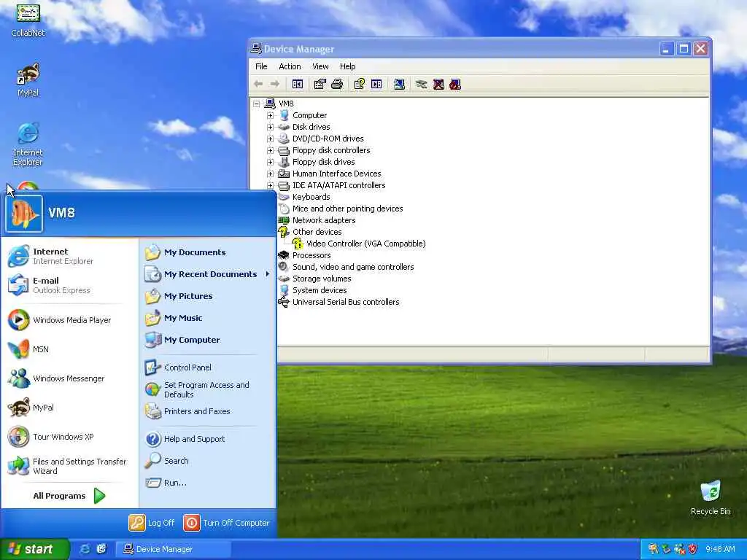Image resolution: width=747 pixels, height=560 pixels.
Task: Expand the Human Interface Devices node
Action: [270, 174]
